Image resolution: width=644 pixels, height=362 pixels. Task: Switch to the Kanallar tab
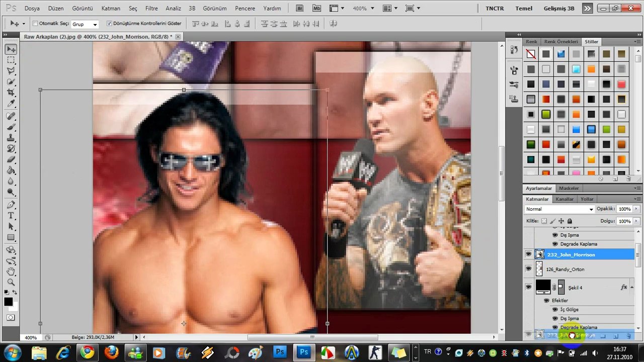pyautogui.click(x=565, y=199)
